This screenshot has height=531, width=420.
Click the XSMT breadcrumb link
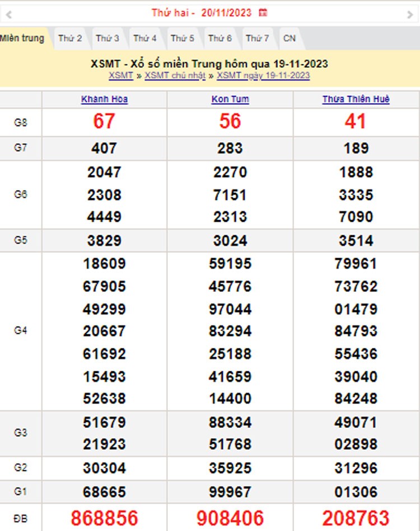coord(121,76)
